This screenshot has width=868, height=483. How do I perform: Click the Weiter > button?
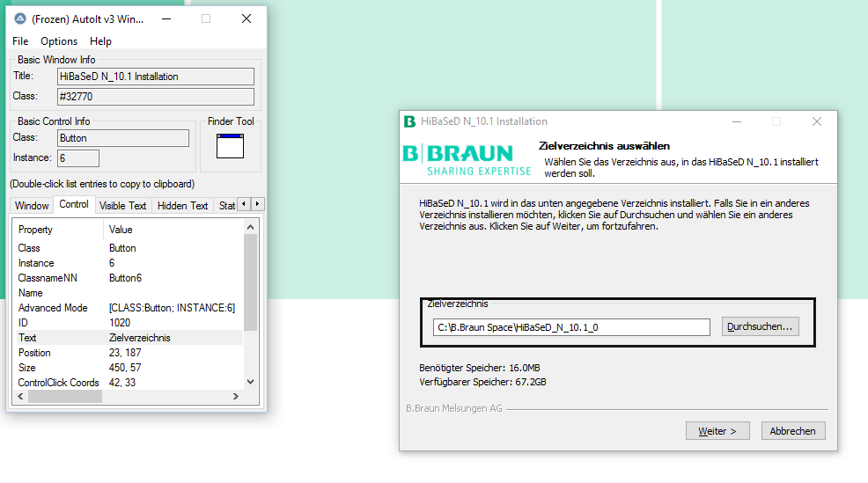coord(717,431)
